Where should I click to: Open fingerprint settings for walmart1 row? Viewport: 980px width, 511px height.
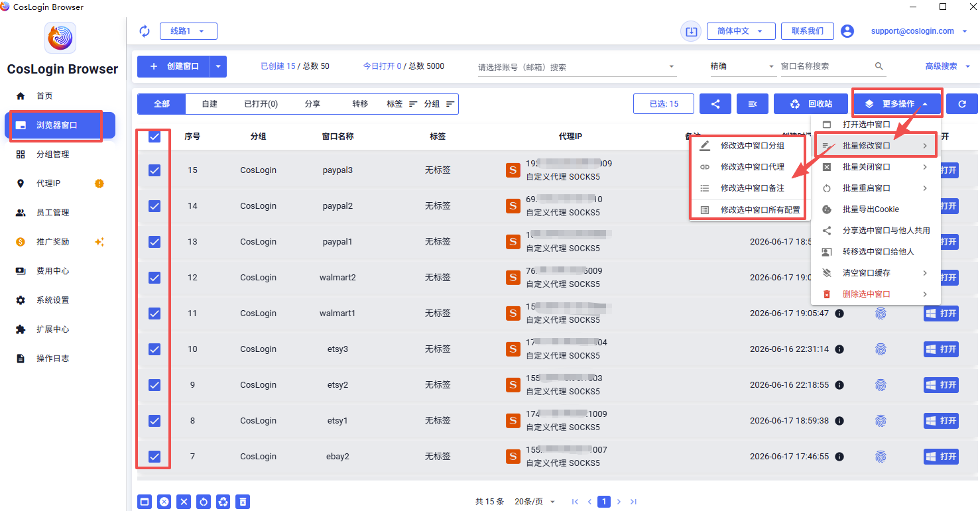tap(881, 313)
